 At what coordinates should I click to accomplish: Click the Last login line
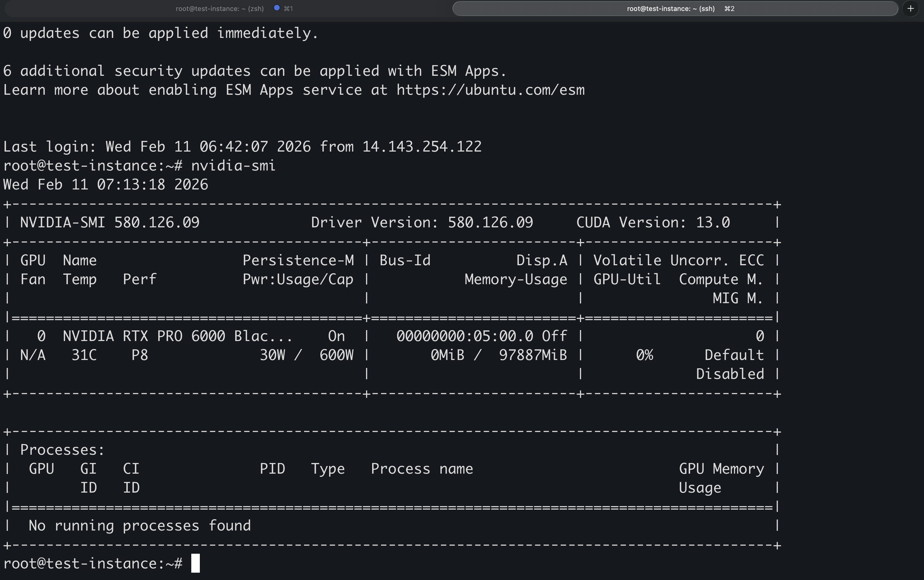click(x=242, y=147)
